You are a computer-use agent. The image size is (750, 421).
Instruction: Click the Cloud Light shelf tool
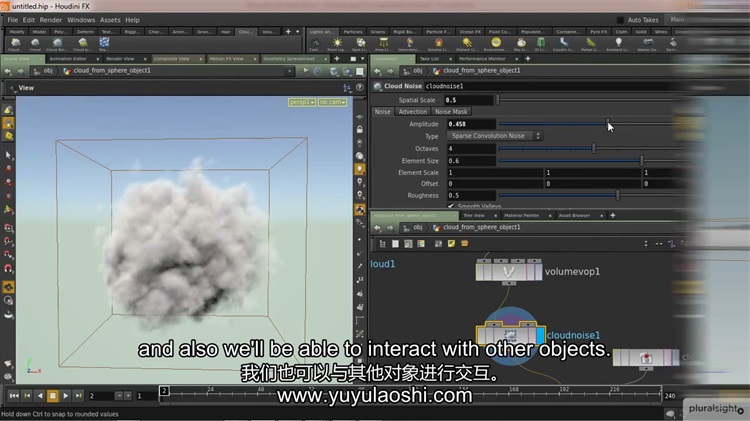pyautogui.click(x=82, y=43)
